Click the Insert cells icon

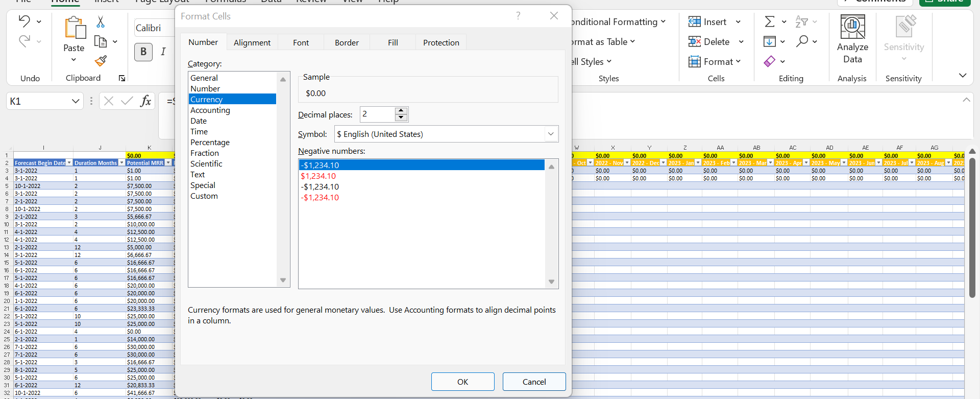pos(694,21)
